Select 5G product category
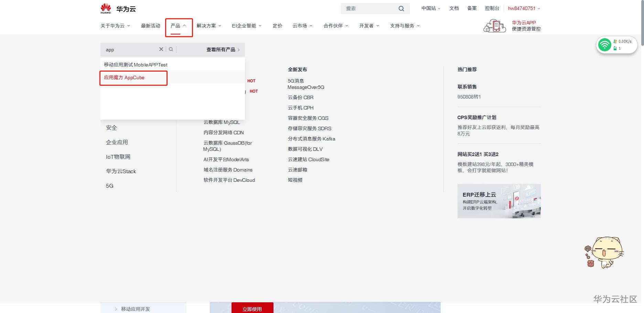This screenshot has width=644, height=313. 109,186
